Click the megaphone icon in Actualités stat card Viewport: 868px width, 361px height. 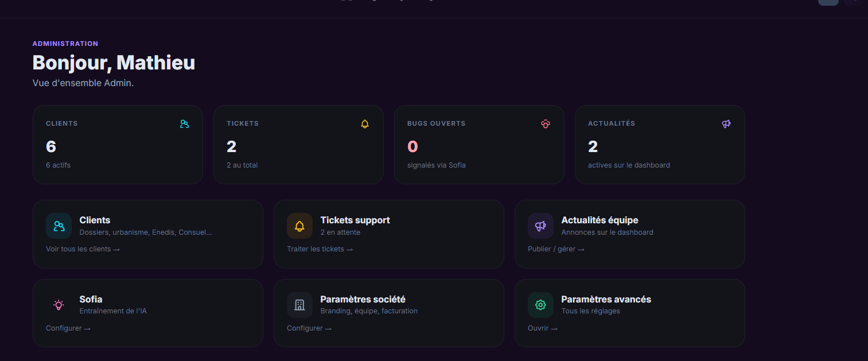coord(726,124)
